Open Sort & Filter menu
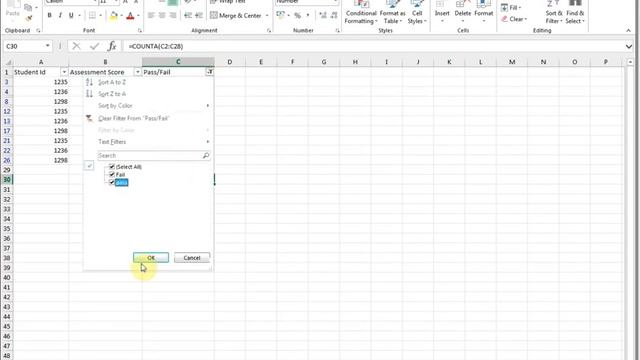The image size is (640, 360). [554, 12]
